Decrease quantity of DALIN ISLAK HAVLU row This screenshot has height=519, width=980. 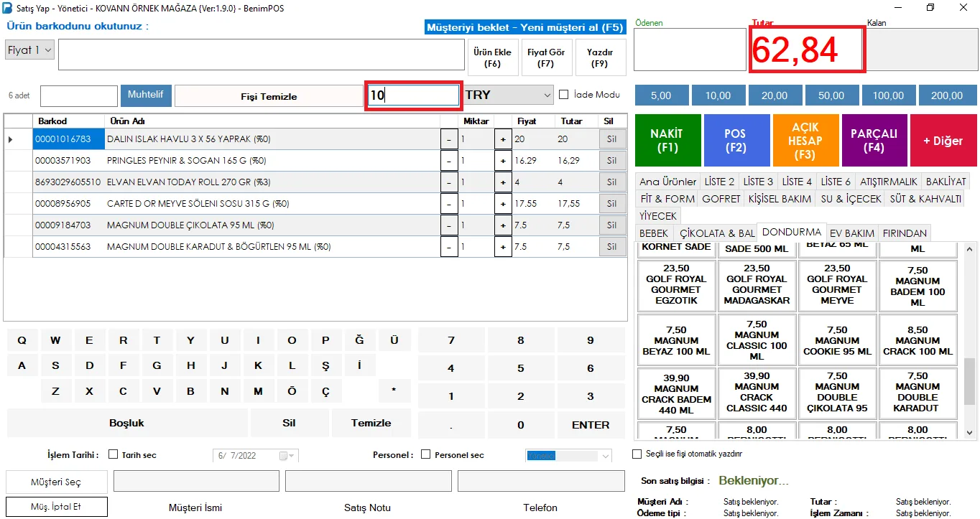coord(449,139)
